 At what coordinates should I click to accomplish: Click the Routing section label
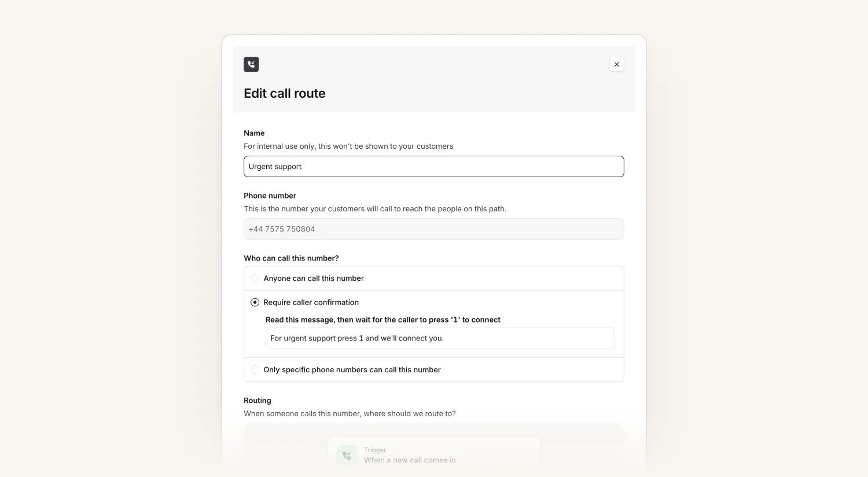[258, 401]
